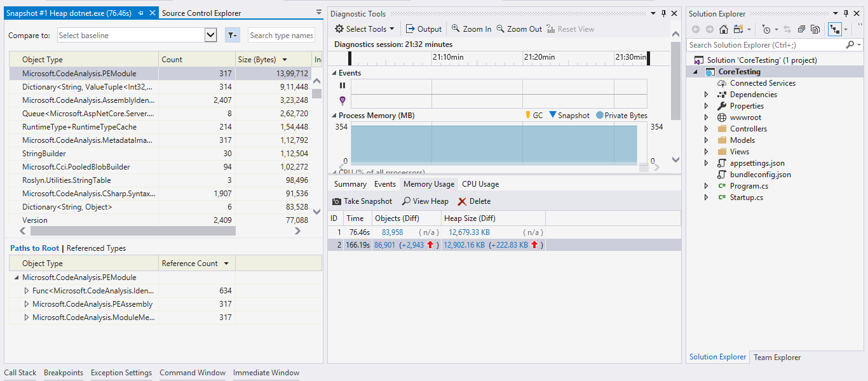Switch to the Summary tab

350,184
